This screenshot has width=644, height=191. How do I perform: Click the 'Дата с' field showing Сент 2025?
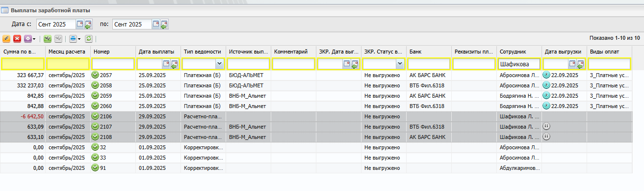(55, 24)
